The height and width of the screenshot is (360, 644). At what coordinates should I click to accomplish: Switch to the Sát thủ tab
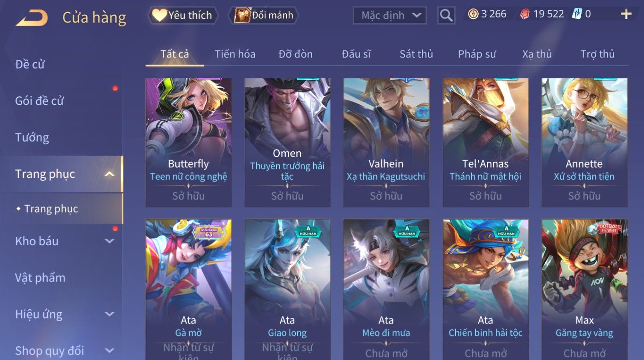[416, 54]
